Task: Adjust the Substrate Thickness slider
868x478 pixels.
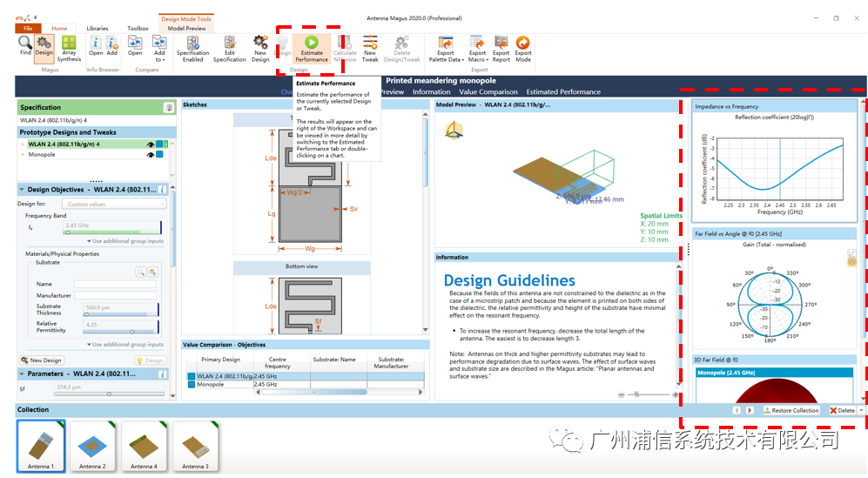Action: click(120, 314)
